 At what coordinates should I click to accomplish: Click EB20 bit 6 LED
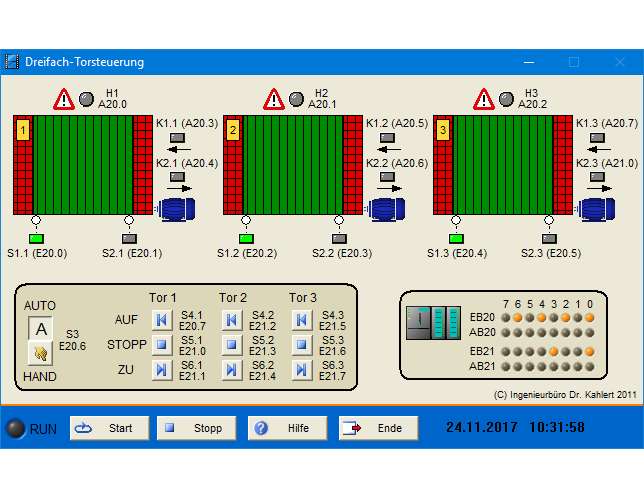(518, 318)
